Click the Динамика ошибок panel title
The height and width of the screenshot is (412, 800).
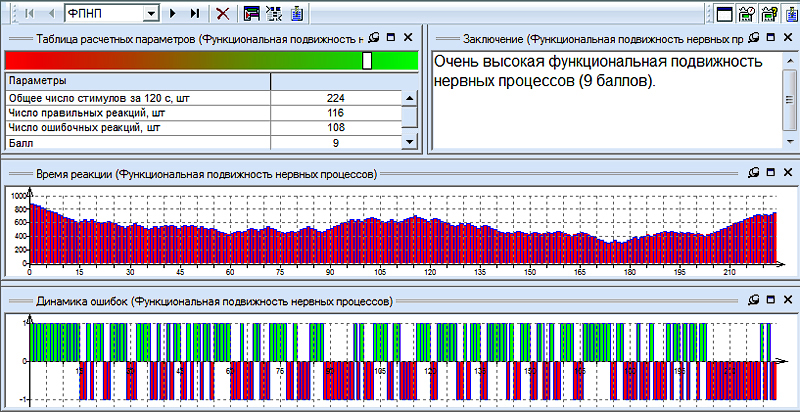213,300
